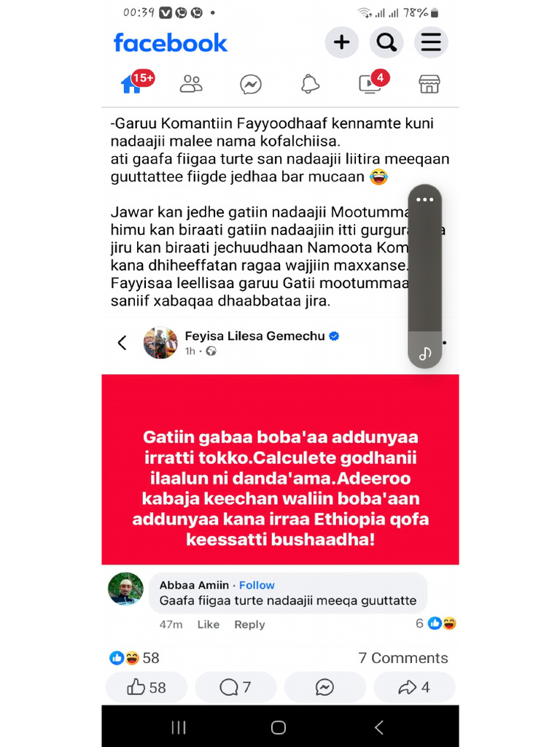Screen dimensions: 560x747
Task: Open Messenger from top bar
Action: click(x=251, y=85)
